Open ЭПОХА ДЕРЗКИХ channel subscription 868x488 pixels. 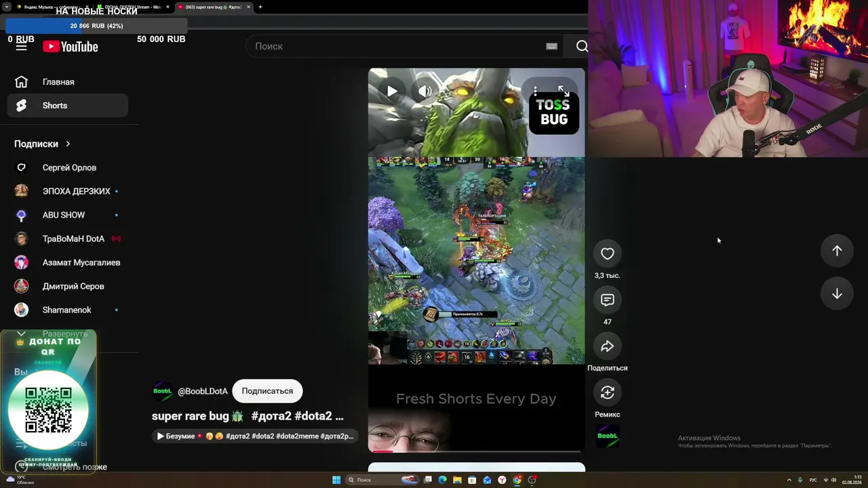pos(67,191)
